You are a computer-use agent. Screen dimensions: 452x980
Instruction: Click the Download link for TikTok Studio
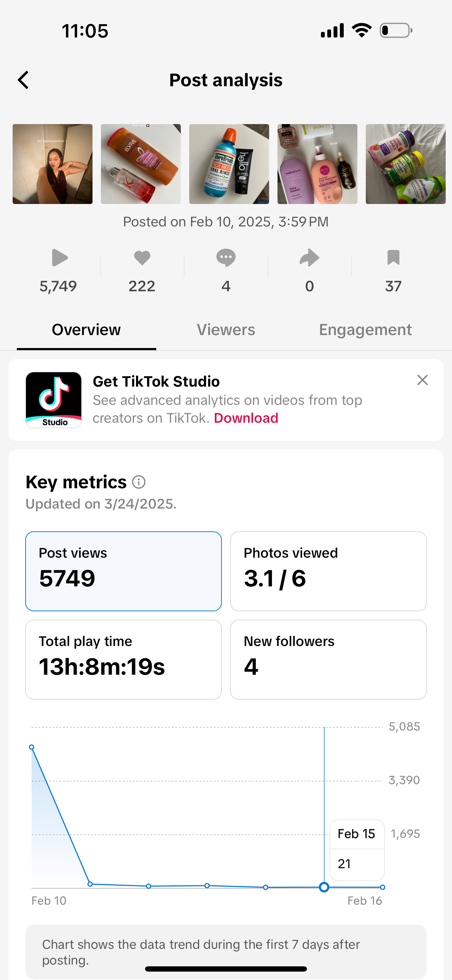(x=246, y=418)
